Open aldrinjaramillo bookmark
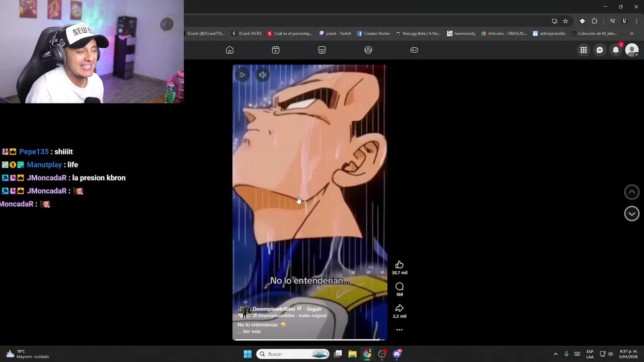Image resolution: width=644 pixels, height=362 pixels. pyautogui.click(x=549, y=34)
